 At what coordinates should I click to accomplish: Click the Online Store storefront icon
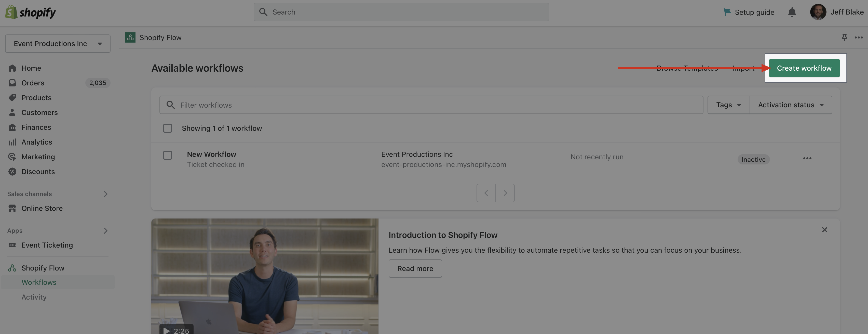12,209
